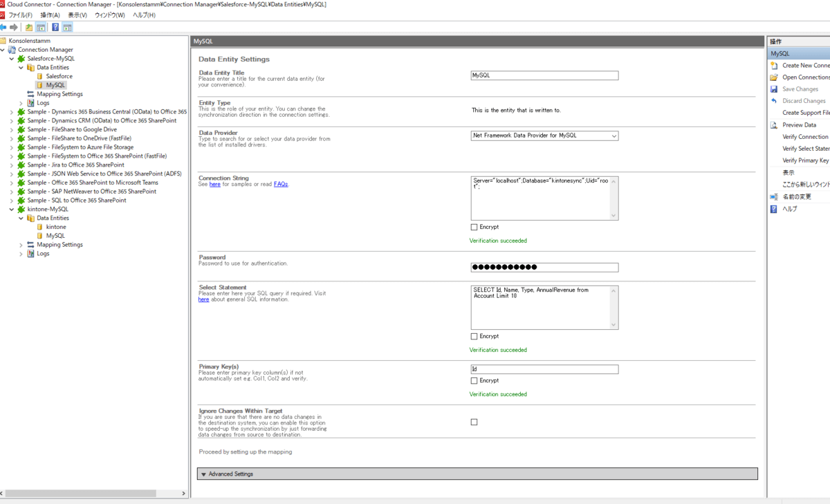This screenshot has width=830, height=504.
Task: Click the Logs icon under Salesforce-MySQL
Action: point(30,103)
